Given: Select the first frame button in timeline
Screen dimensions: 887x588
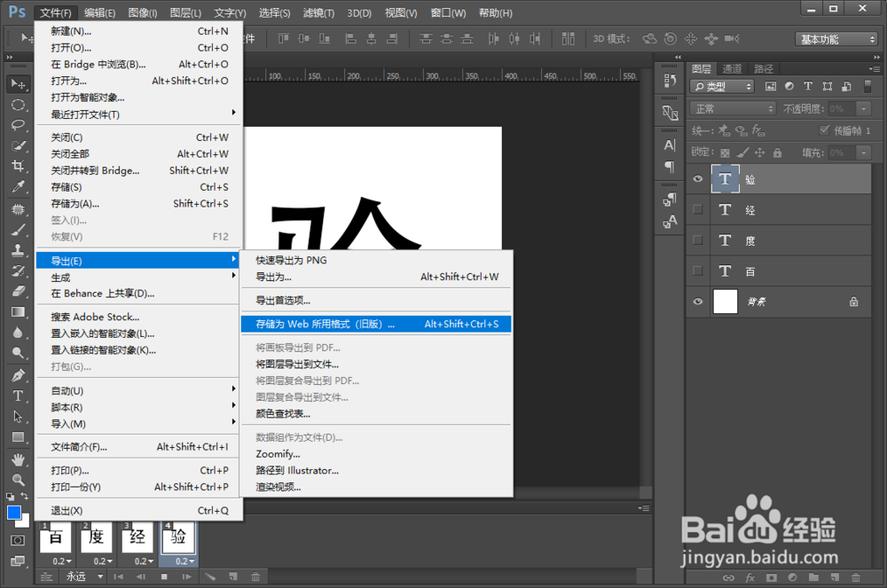Looking at the screenshot, I should [x=118, y=576].
